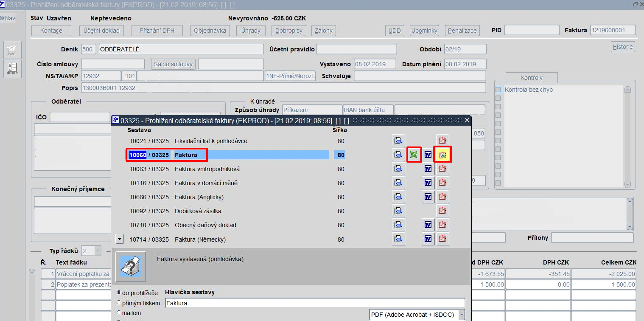Open Faktura v domácí měně as PDF
The image size is (644, 321).
[442, 183]
